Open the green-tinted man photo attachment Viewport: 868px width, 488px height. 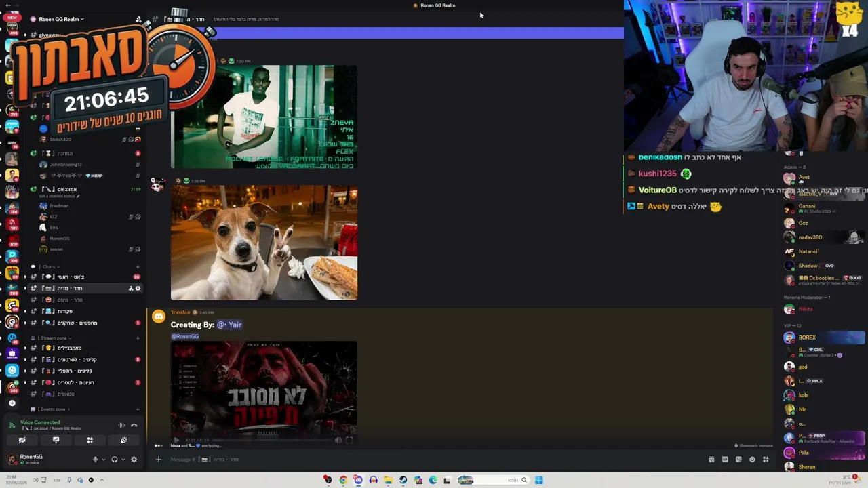tap(264, 117)
